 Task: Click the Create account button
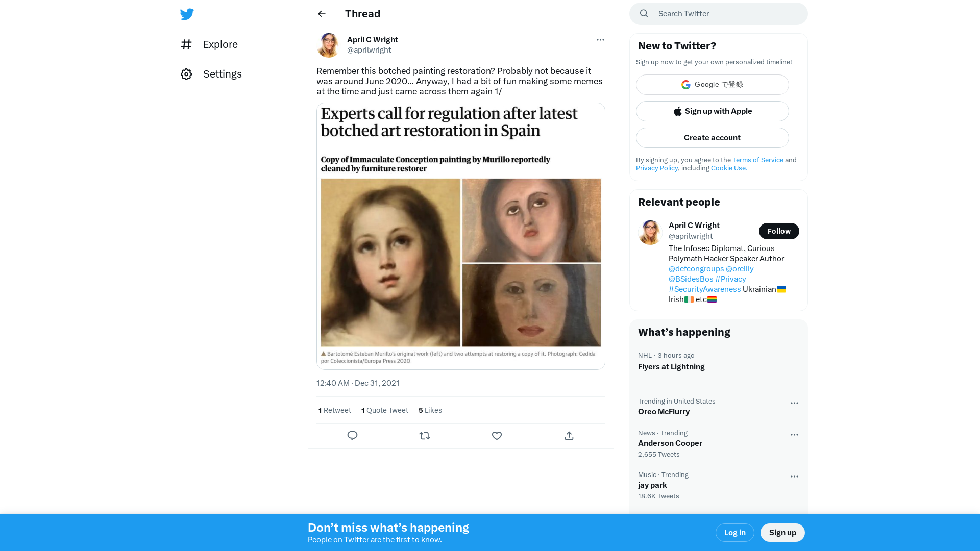coord(713,138)
